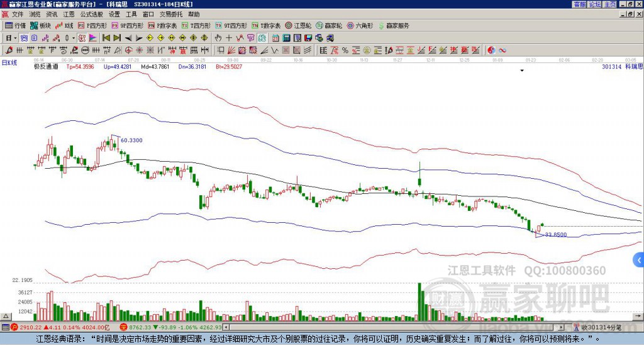Click the 极反通道 indicator label

[x=46, y=66]
